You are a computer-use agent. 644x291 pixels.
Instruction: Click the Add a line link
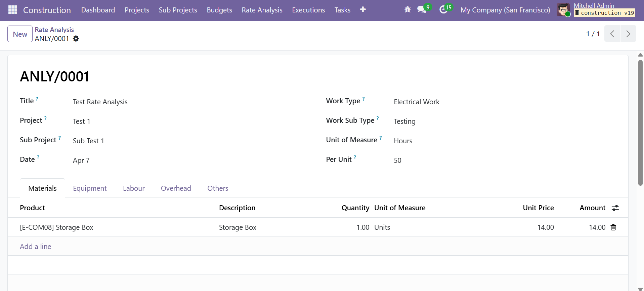[x=36, y=247]
